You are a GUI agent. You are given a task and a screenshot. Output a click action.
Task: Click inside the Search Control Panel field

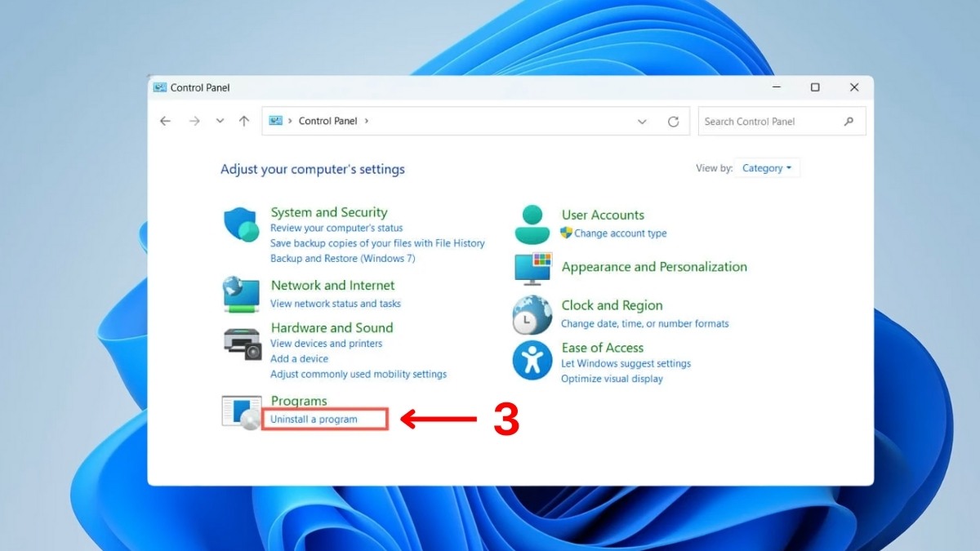tap(768, 121)
